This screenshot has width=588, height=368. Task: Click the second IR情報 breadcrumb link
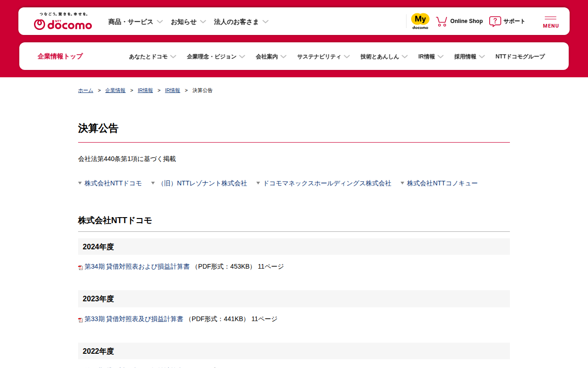click(x=173, y=91)
